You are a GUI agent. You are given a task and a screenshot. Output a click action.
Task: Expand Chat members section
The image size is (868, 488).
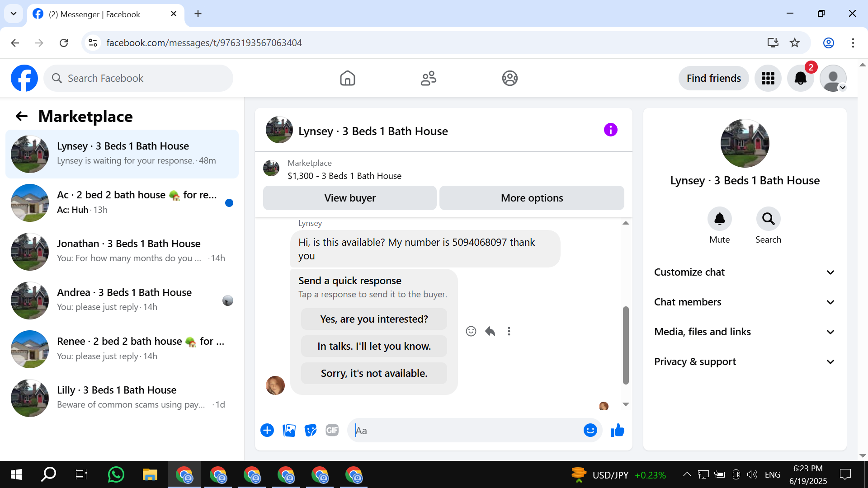click(745, 302)
